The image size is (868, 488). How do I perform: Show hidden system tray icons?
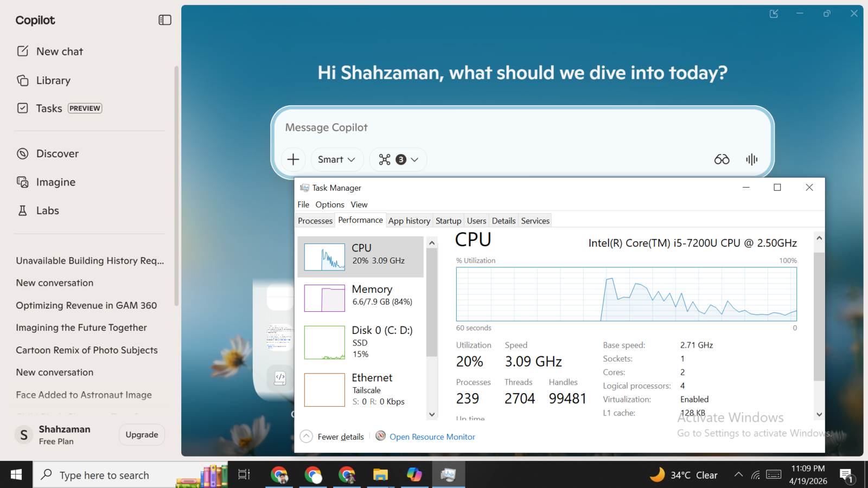coord(738,474)
